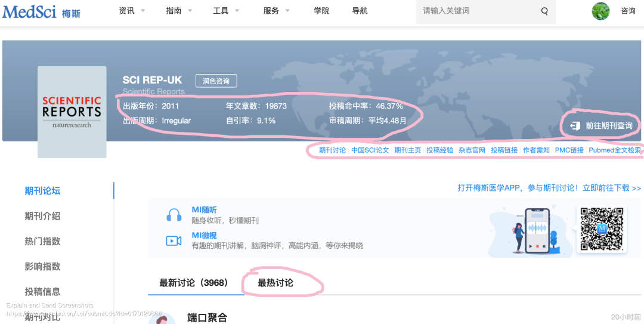Open the 工具 dropdown menu
The width and height of the screenshot is (644, 324).
[x=226, y=11]
